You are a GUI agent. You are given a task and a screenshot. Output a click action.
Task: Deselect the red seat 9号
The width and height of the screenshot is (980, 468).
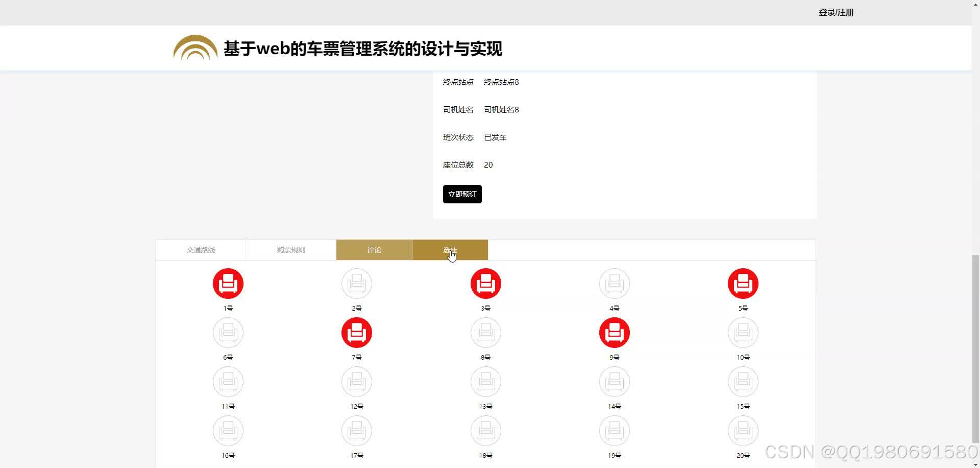pos(614,333)
